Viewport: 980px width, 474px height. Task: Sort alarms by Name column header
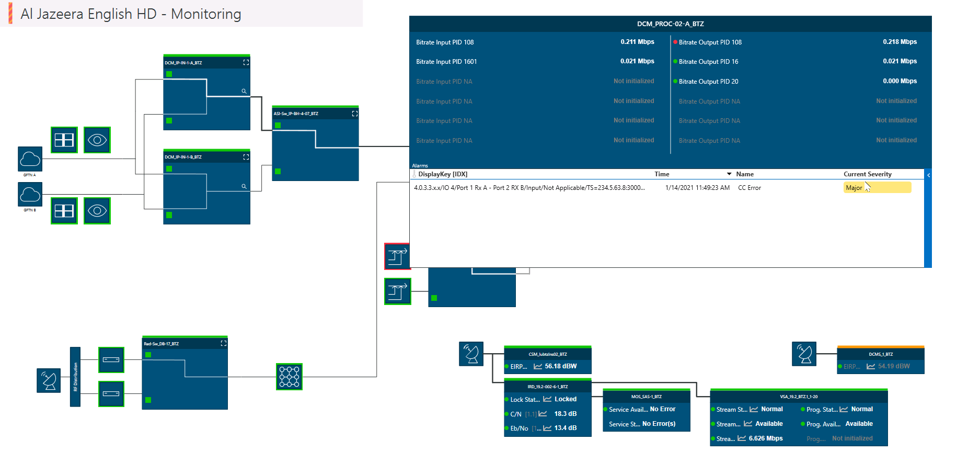[745, 174]
